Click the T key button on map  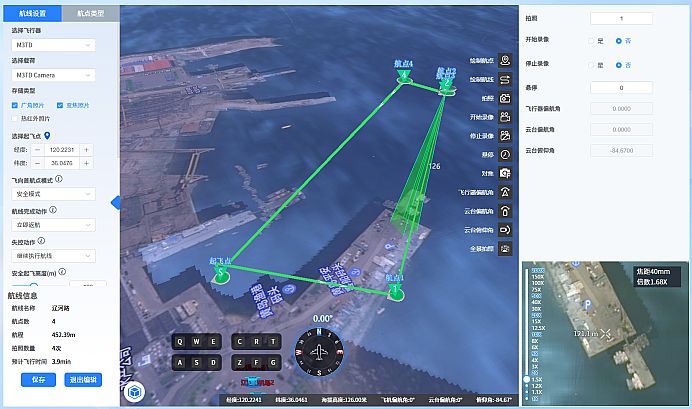coord(273,341)
